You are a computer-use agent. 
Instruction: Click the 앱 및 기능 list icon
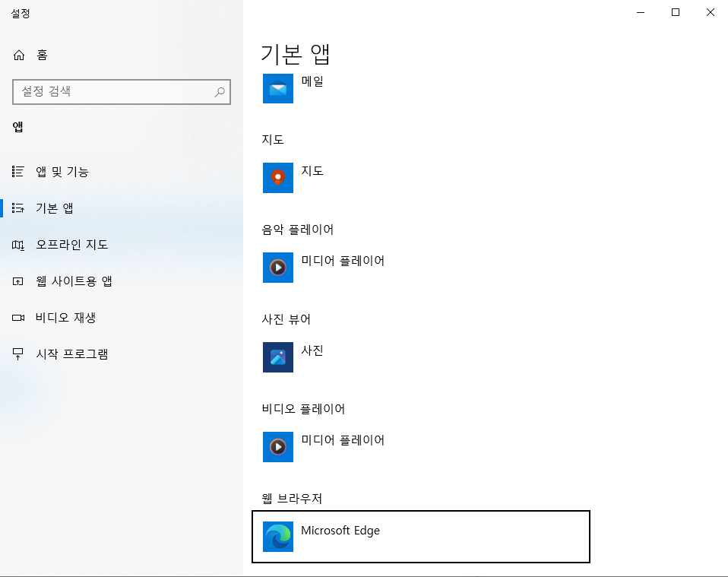(x=18, y=172)
